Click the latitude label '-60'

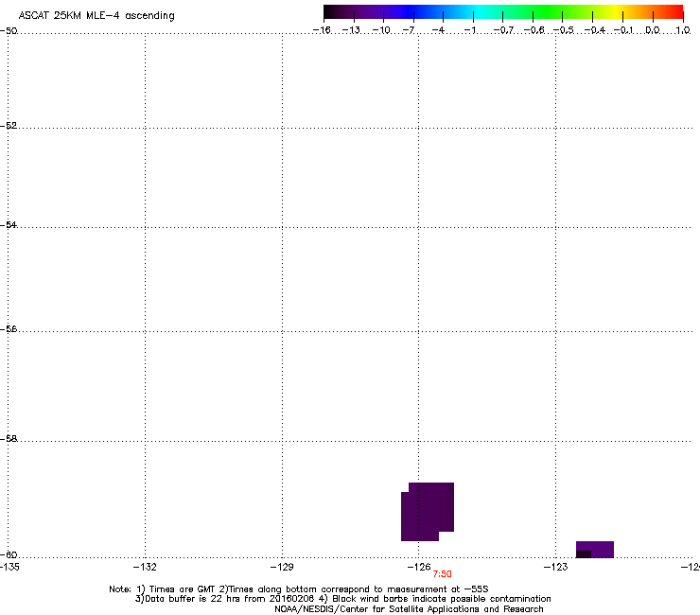(9, 554)
